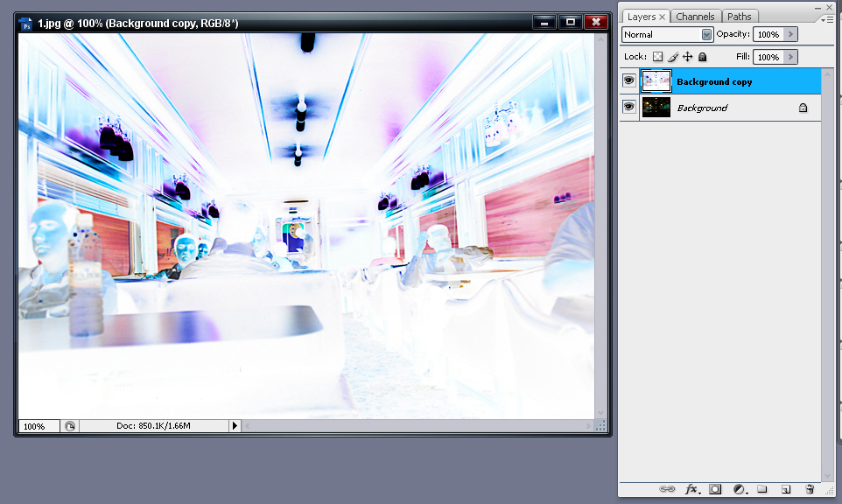This screenshot has height=504, width=842.
Task: Create a new layer group folder
Action: 761,489
